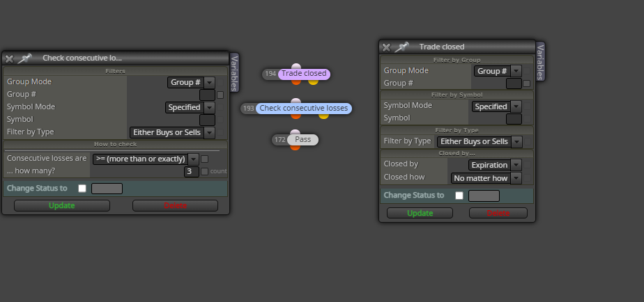Select the purple Trade closed block
Image resolution: width=644 pixels, height=302 pixels.
[304, 74]
